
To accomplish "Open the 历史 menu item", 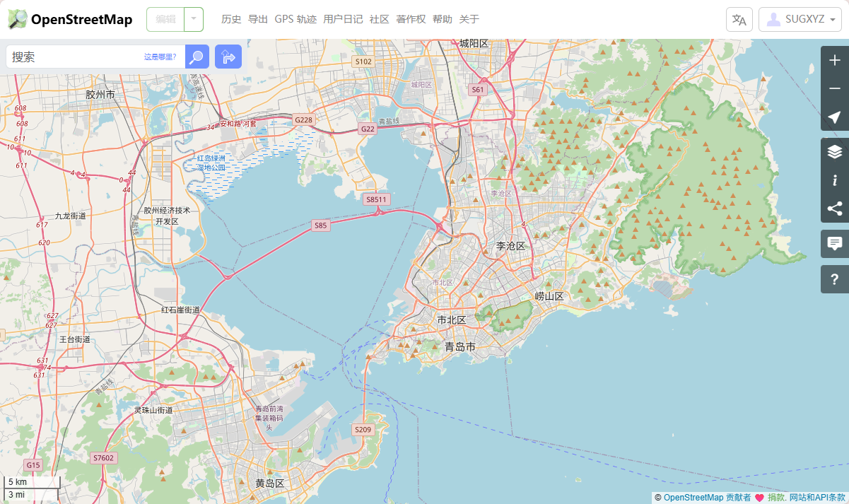I will click(231, 20).
